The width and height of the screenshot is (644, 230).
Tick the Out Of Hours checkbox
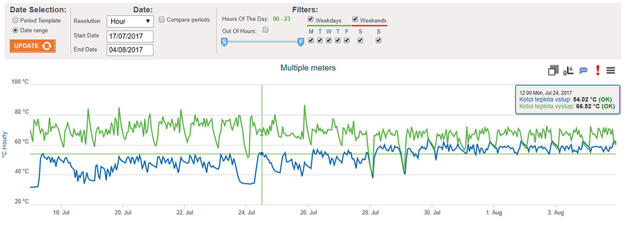265,30
